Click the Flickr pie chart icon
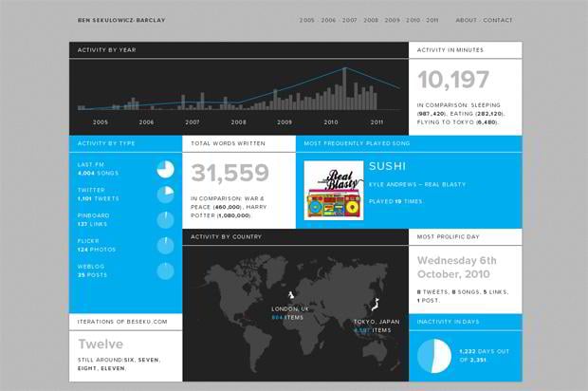 (165, 245)
